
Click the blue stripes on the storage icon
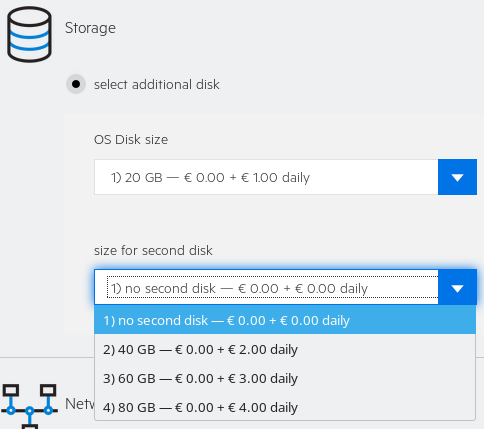(x=29, y=40)
